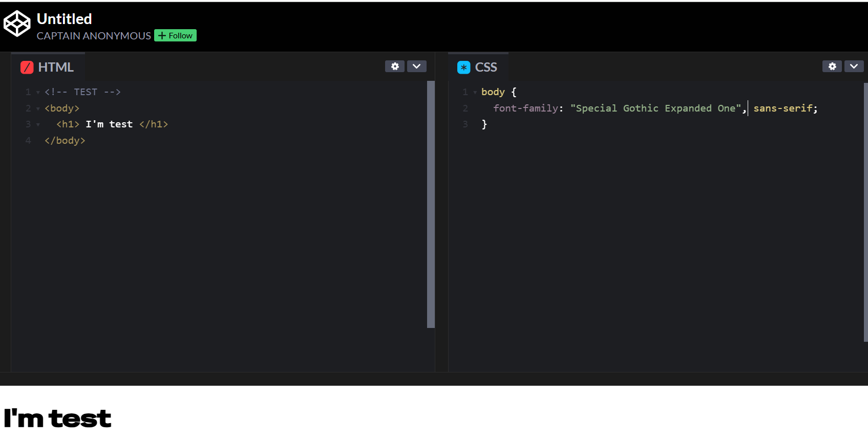Collapse the body tag fold arrow on HTML line 2

click(x=38, y=109)
